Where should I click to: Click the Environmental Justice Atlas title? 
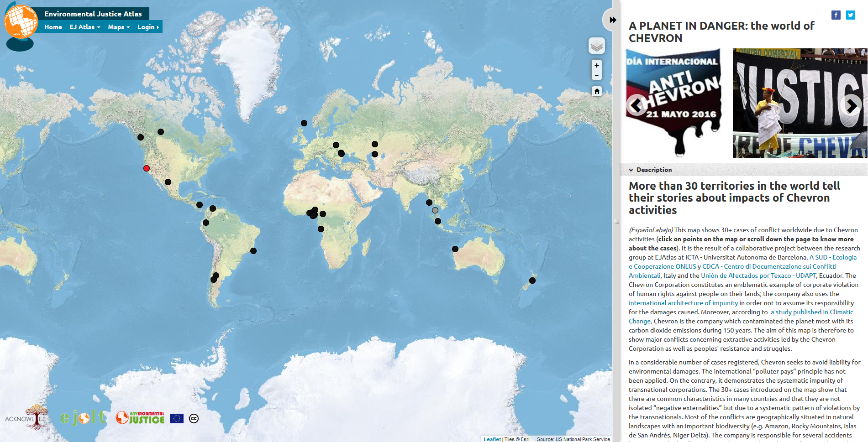(93, 14)
